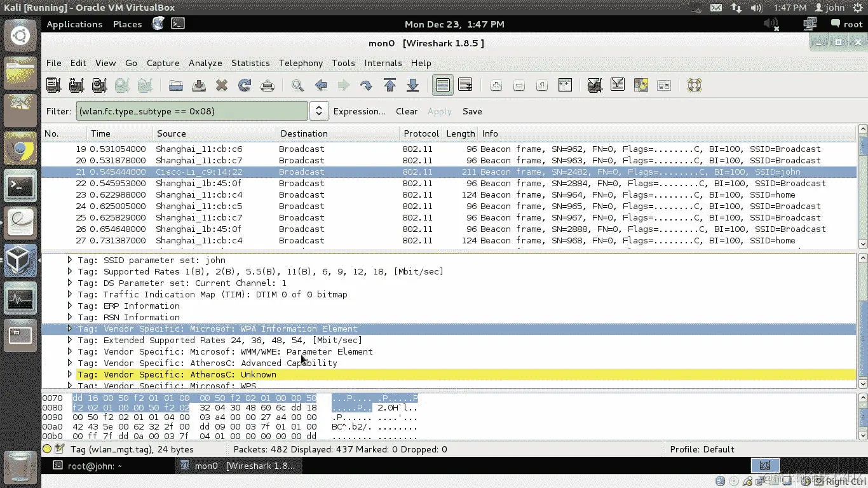The height and width of the screenshot is (488, 868).
Task: Click the display filter input field
Action: (x=192, y=111)
